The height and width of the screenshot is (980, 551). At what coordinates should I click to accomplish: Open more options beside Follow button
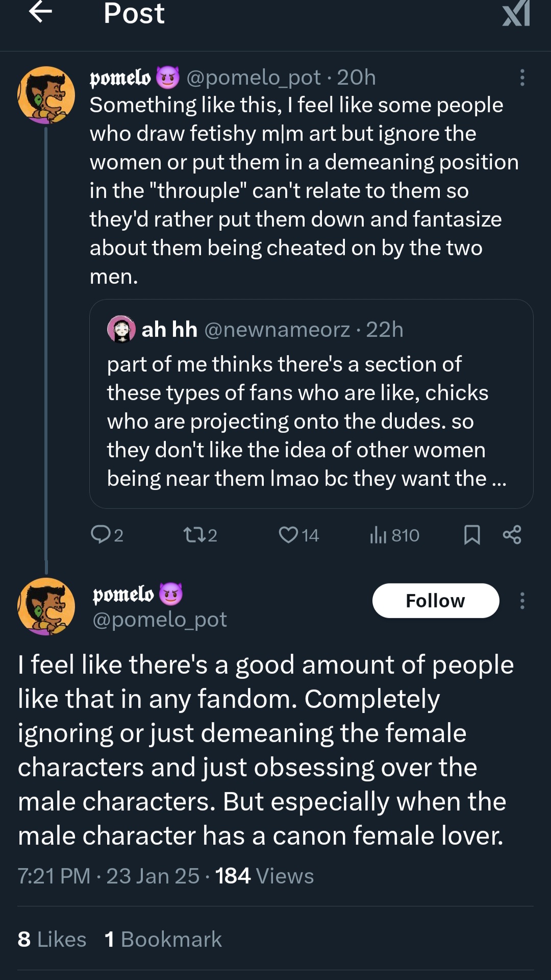click(522, 601)
